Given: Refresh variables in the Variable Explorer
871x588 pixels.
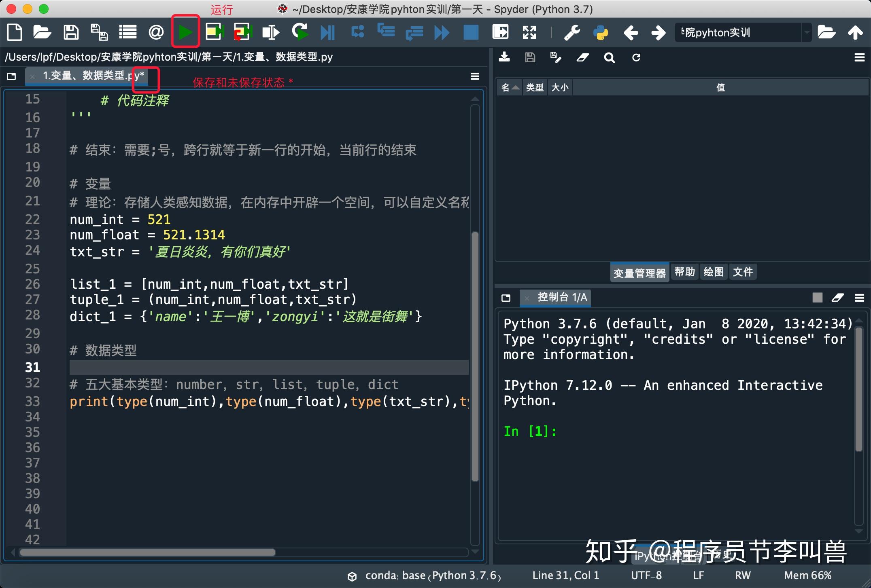Looking at the screenshot, I should coord(636,57).
